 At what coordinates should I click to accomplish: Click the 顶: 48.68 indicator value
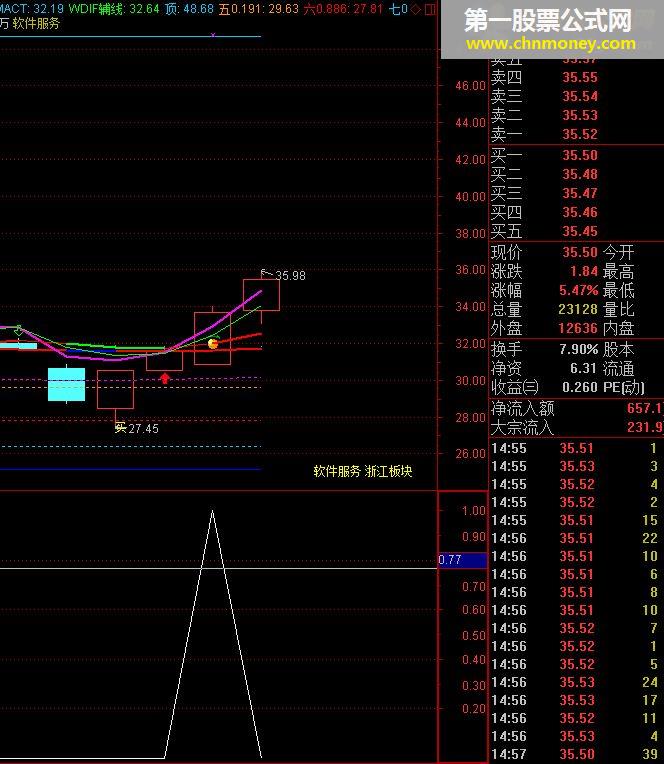click(189, 9)
